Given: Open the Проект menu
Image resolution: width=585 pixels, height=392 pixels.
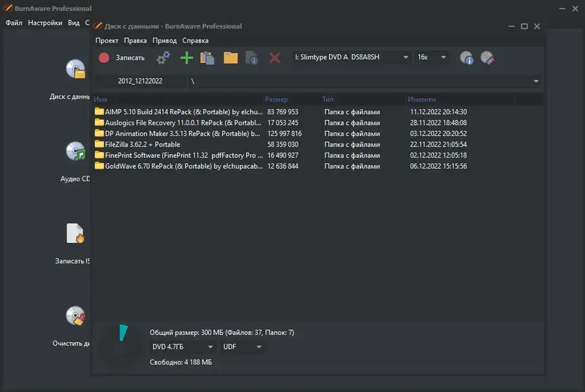Looking at the screenshot, I should pos(107,41).
